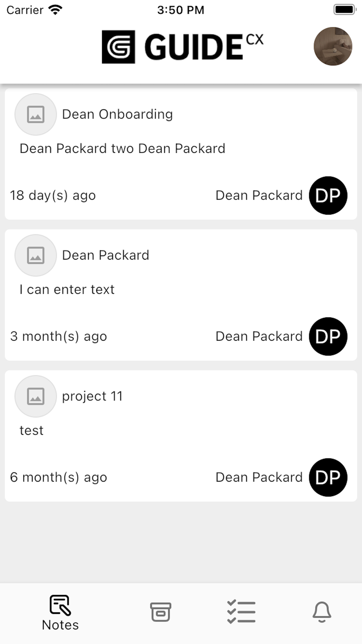Tap author name on 18 day(s) ago note
Screen dimensions: 362x644
click(259, 195)
